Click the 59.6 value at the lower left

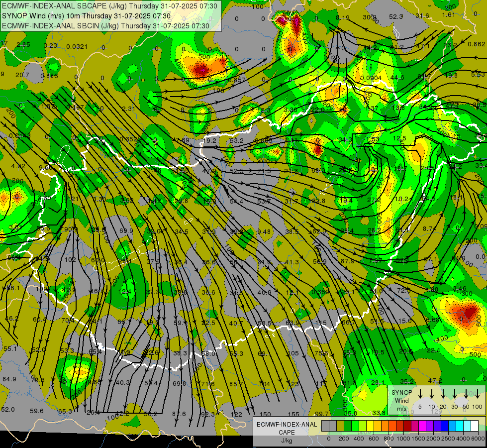coord(37,411)
